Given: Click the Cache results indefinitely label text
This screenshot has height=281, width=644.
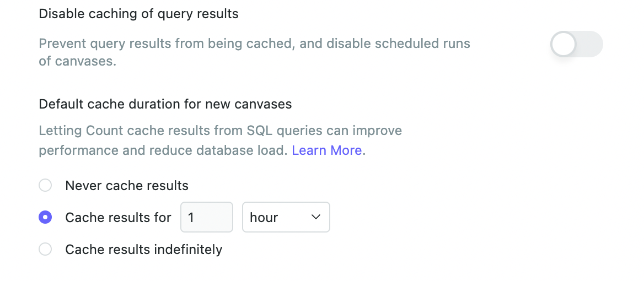Looking at the screenshot, I should (143, 250).
